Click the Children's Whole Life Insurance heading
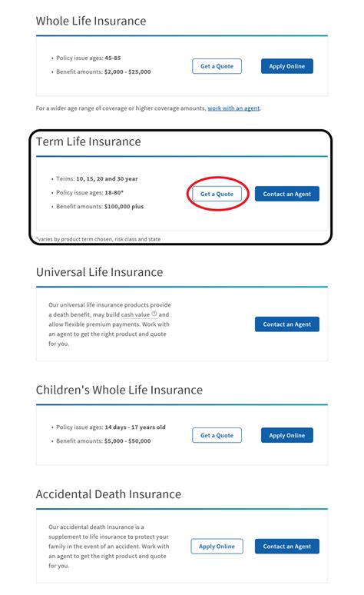The height and width of the screenshot is (595, 364). tap(119, 390)
